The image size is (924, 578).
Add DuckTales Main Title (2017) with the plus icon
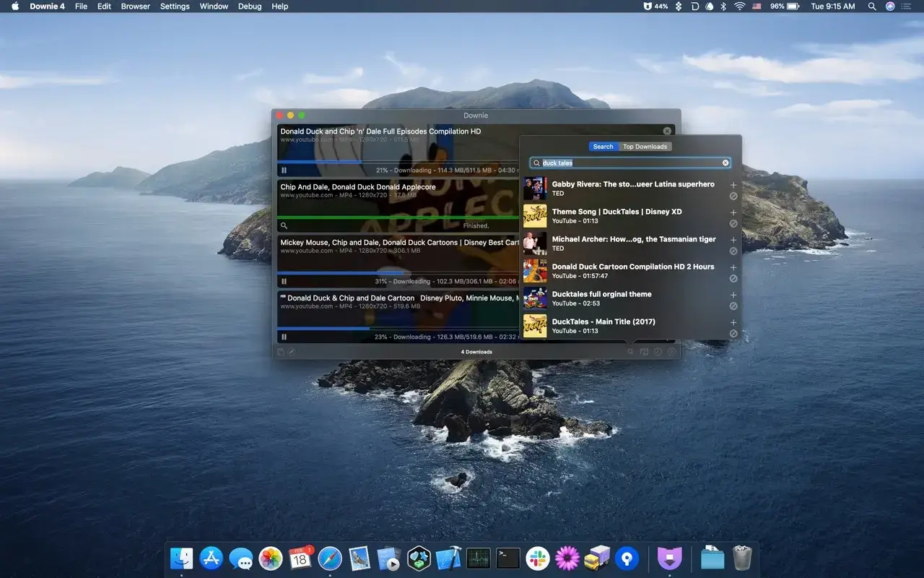pos(733,322)
